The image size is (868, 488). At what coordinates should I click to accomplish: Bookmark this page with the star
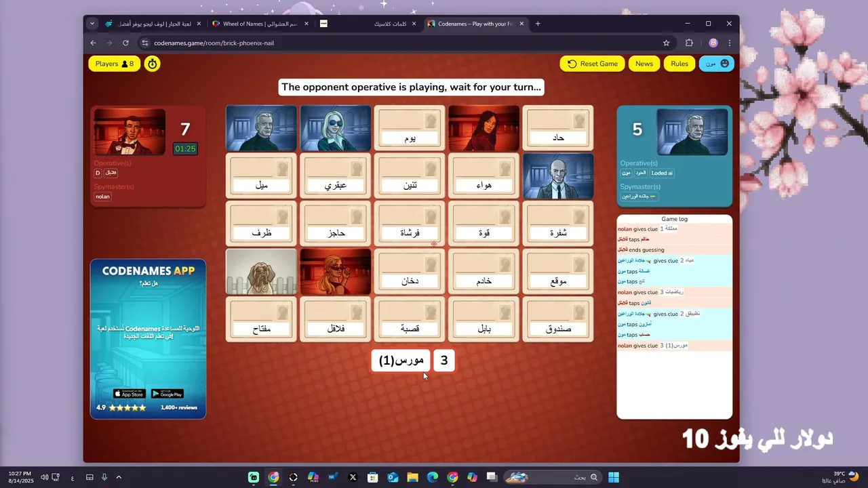click(667, 43)
